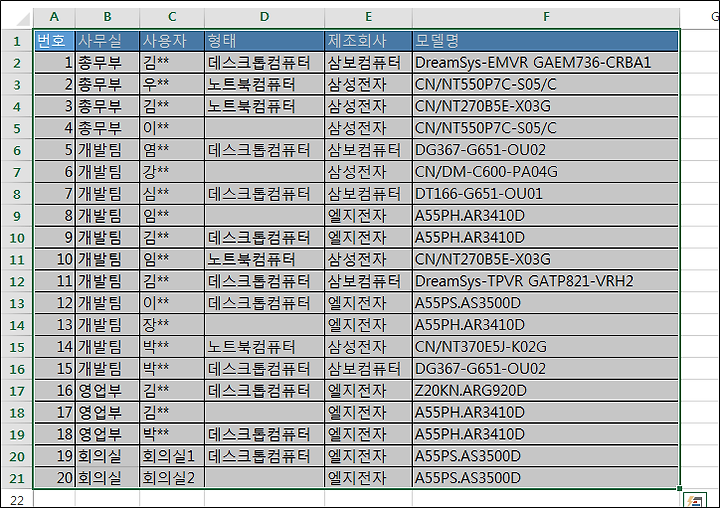Click the 모델명 header cell
720x508 pixels.
(x=546, y=41)
